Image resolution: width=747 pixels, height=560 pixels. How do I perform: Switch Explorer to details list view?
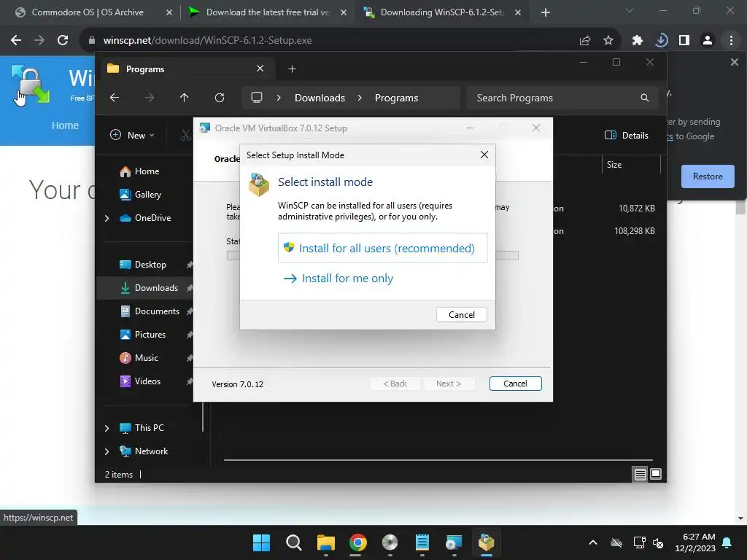coord(640,474)
